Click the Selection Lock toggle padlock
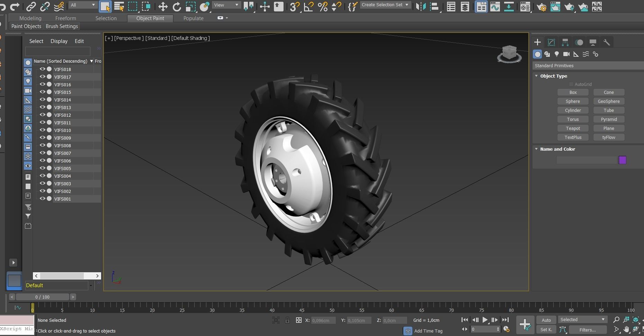 point(287,320)
